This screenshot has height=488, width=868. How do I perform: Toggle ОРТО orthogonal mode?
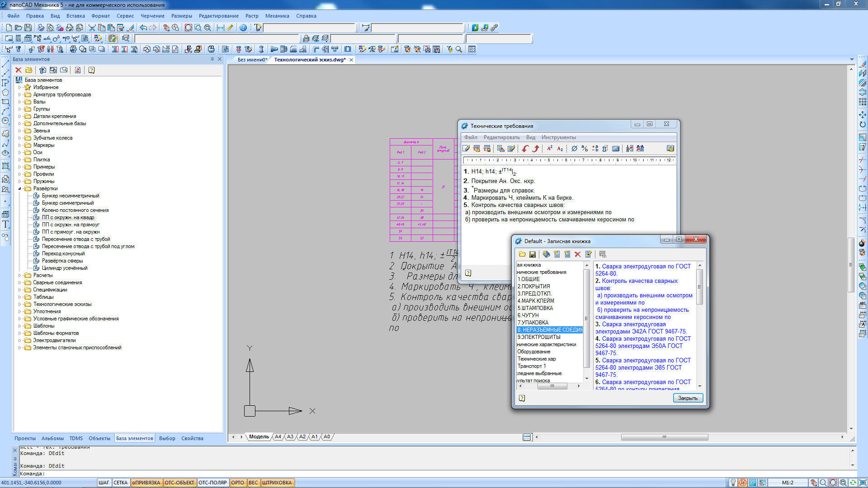238,483
